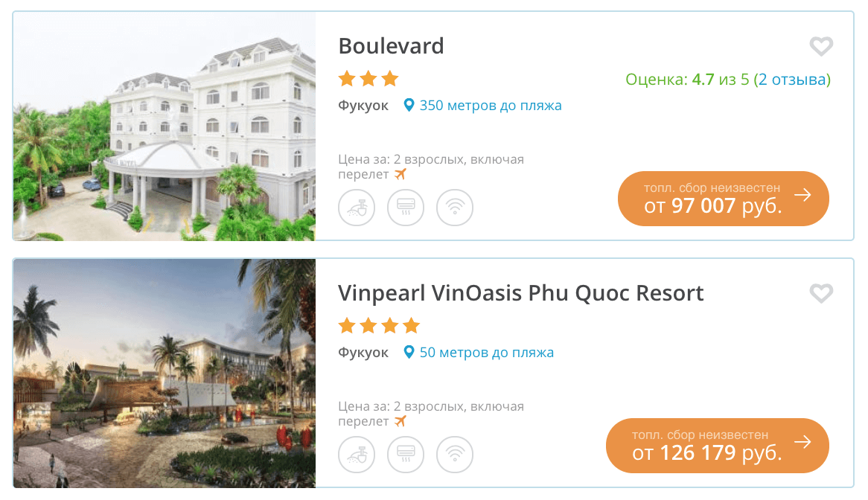This screenshot has width=868, height=500.
Task: Click the air conditioning icon for Boulevard
Action: 405,207
